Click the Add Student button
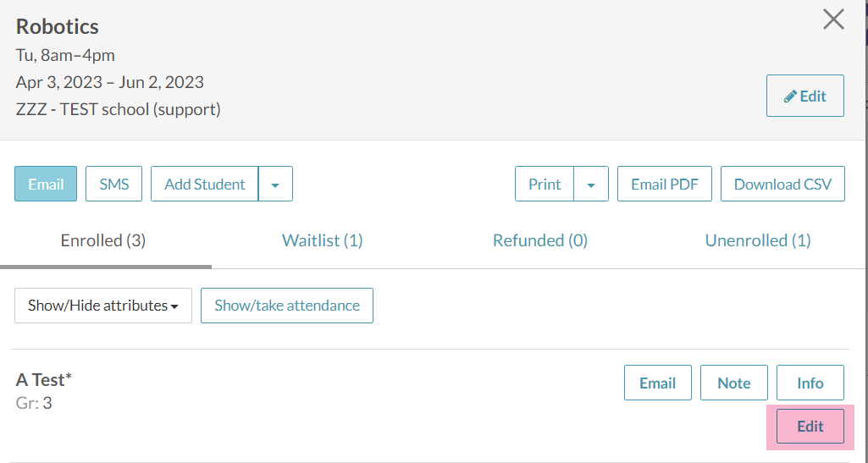 (x=204, y=184)
